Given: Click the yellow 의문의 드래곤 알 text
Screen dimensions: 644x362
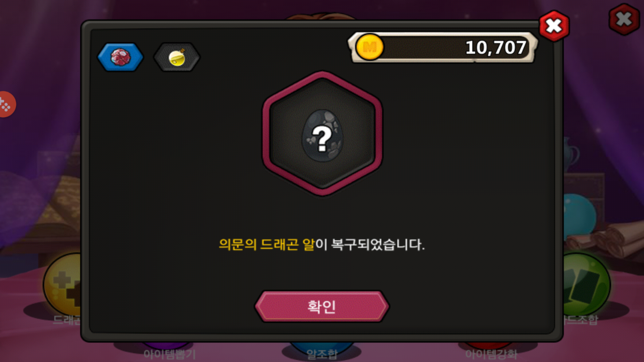Looking at the screenshot, I should point(267,244).
